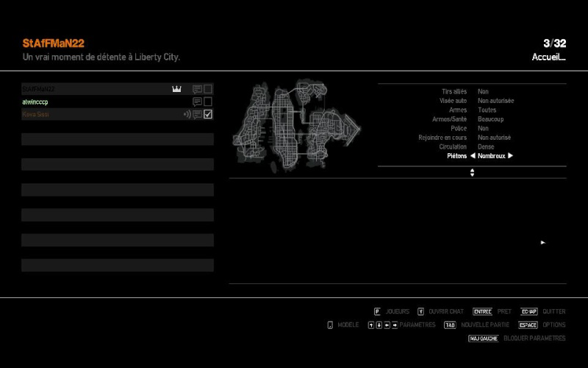Click the left arrow key icon for Paramètres
Viewport: 588px width, 368px height.
point(387,325)
